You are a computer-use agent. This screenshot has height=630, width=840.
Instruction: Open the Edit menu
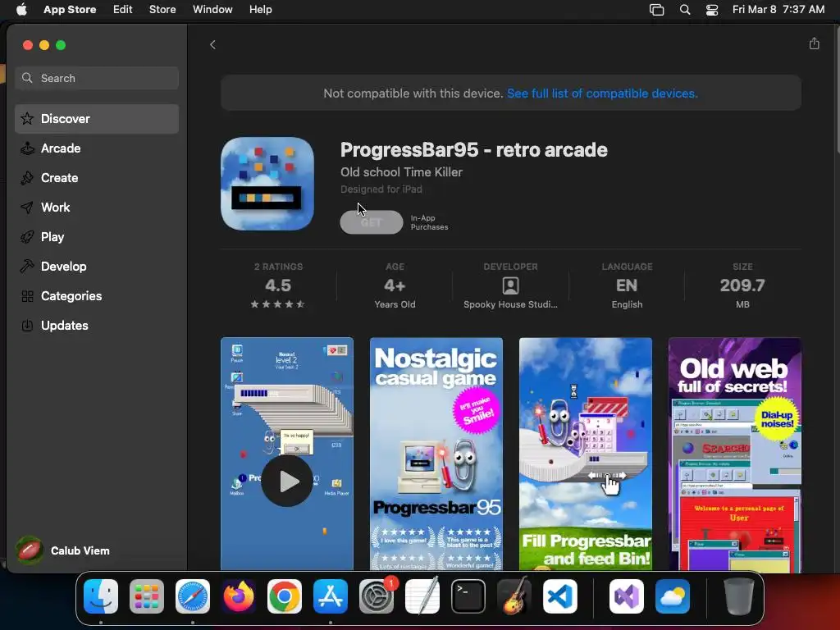(x=123, y=10)
